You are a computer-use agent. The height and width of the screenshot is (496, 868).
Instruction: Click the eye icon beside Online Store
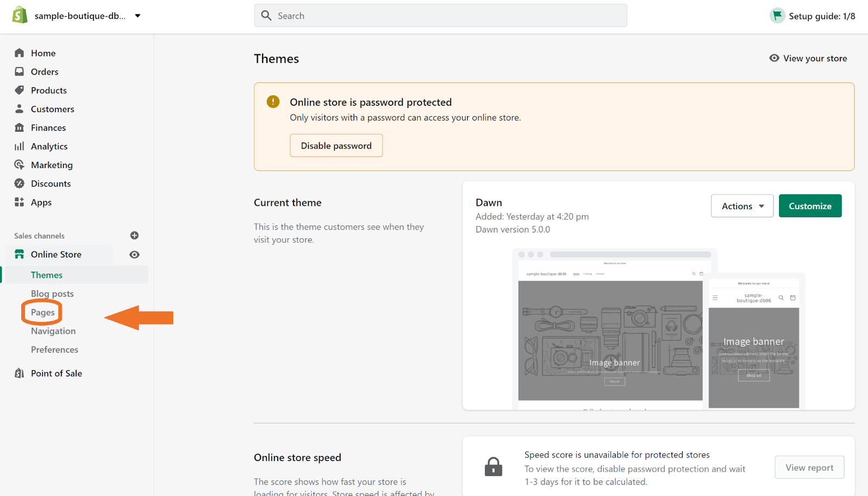point(135,255)
